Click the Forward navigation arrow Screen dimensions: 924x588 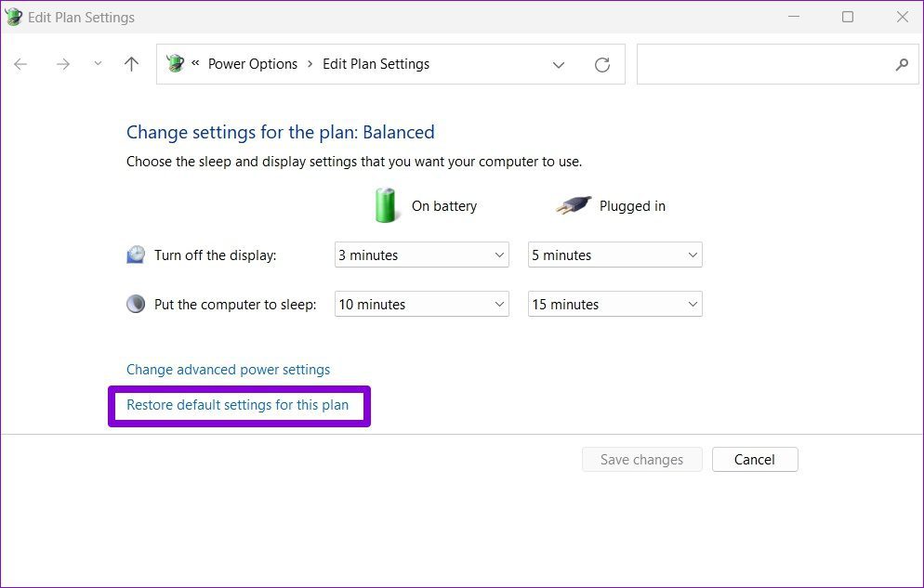point(62,64)
